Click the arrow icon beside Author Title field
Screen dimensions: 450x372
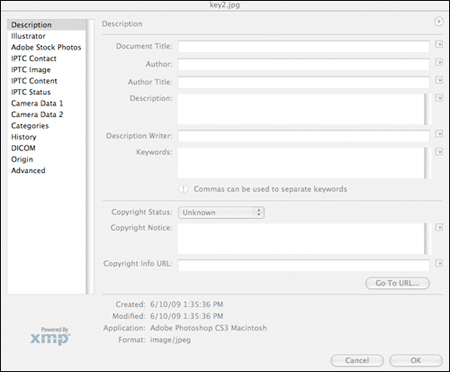pos(439,80)
